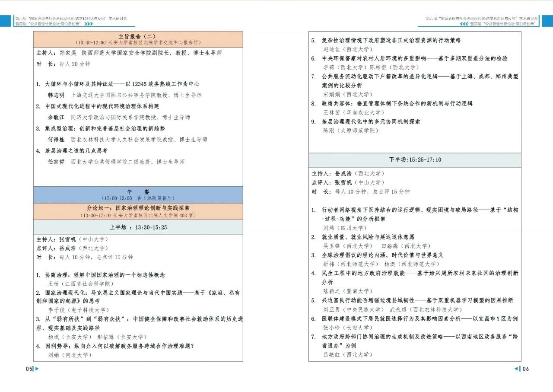553x392 pixels.
Task: Click the left arrow beside page number 06
Action: (516, 369)
